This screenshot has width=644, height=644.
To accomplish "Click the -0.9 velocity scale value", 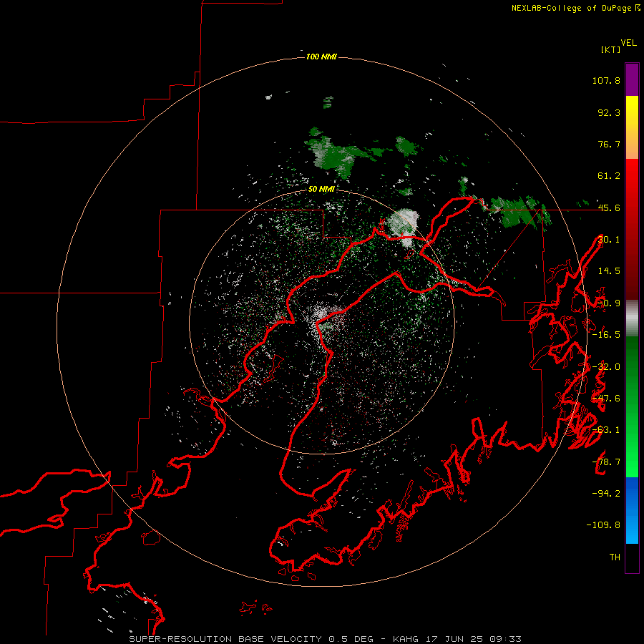I will pos(609,303).
